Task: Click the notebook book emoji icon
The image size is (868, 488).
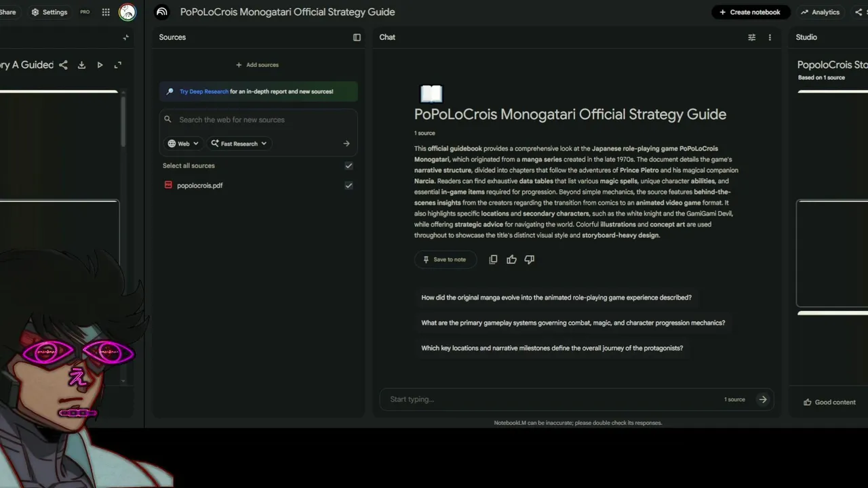Action: 431,94
